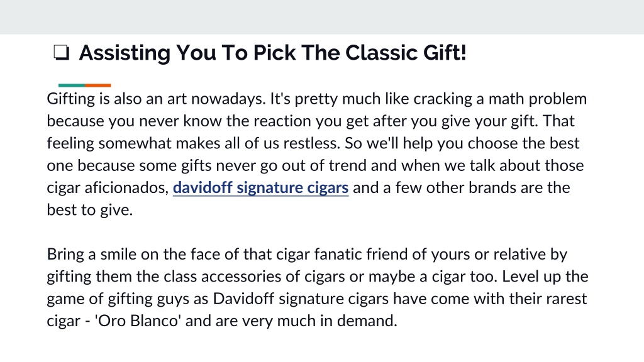Viewport: 644px width, 362px height.
Task: Click the gray header bar at top
Action: click(x=322, y=17)
